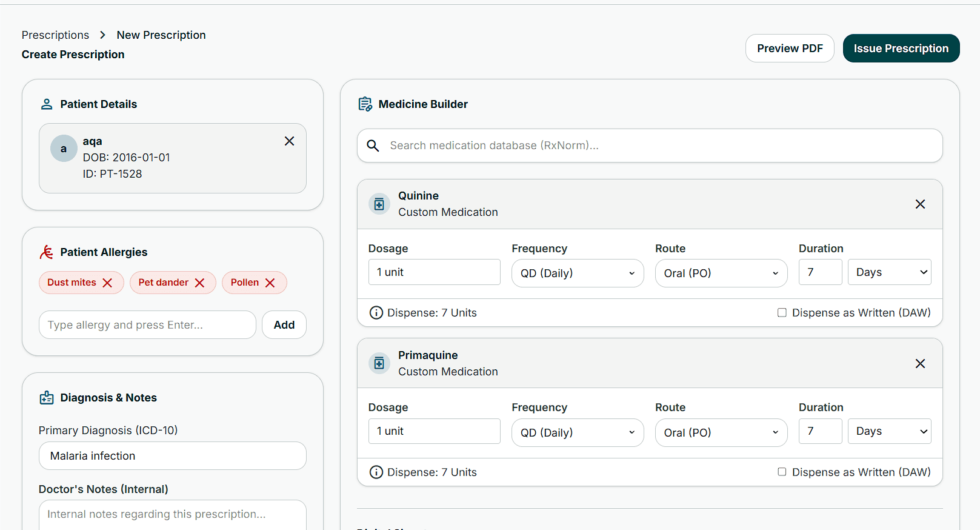Open the Quinine Frequency dropdown
The image size is (980, 530).
tap(578, 273)
